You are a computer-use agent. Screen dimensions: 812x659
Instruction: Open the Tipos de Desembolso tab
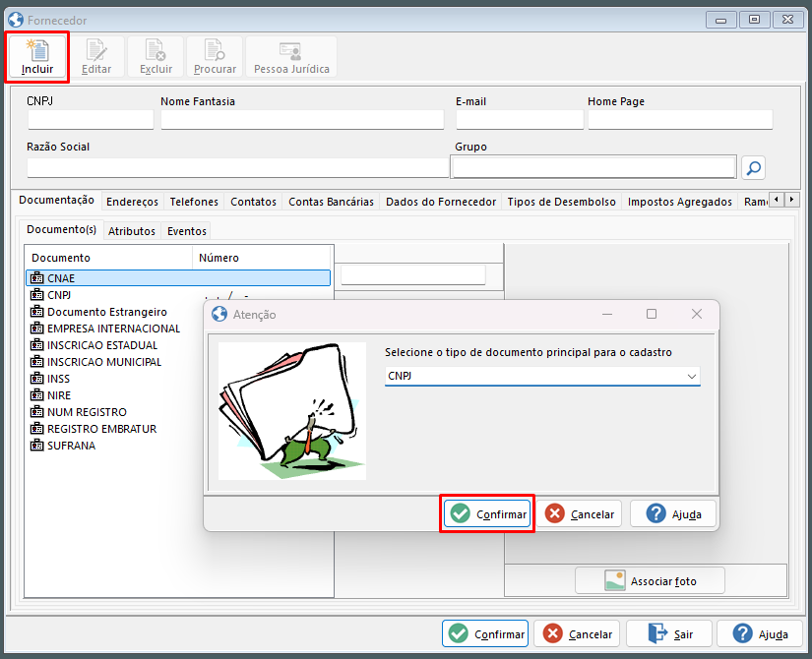pos(561,202)
